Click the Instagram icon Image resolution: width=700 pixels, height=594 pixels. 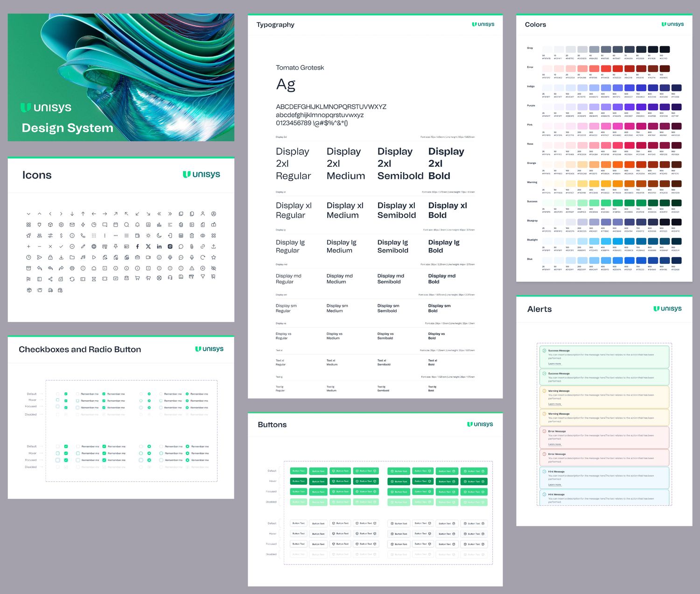coord(170,247)
